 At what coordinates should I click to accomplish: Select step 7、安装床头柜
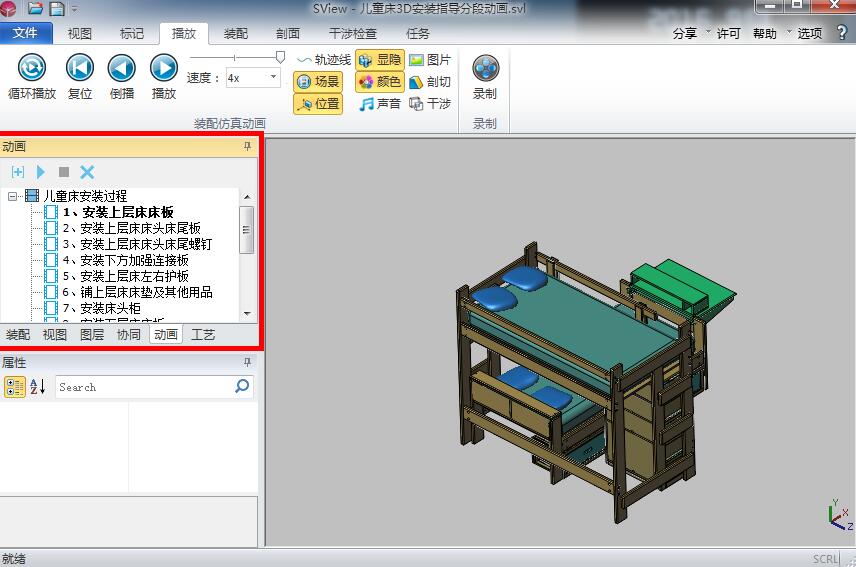click(102, 308)
